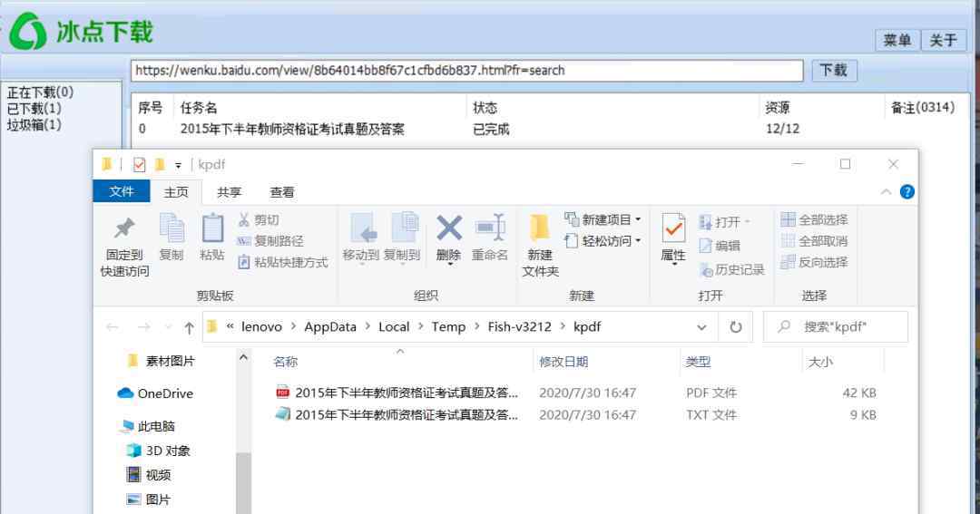Click Select none (全部取消)
This screenshot has height=514, width=980.
point(814,241)
